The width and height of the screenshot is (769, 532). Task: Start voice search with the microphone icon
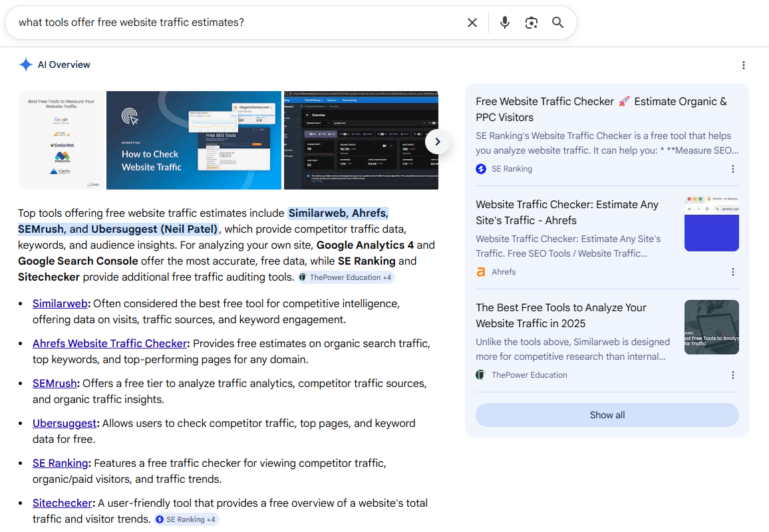pyautogui.click(x=505, y=23)
